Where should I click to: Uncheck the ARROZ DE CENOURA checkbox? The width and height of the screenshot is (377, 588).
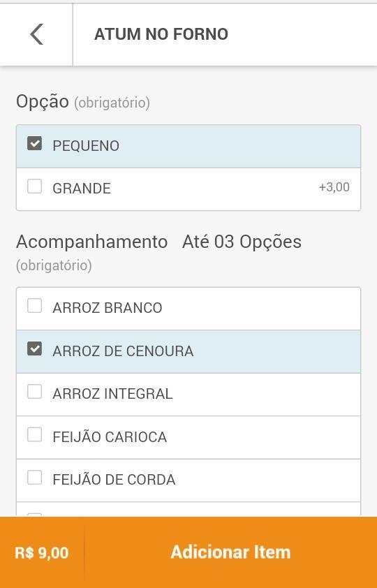(34, 349)
